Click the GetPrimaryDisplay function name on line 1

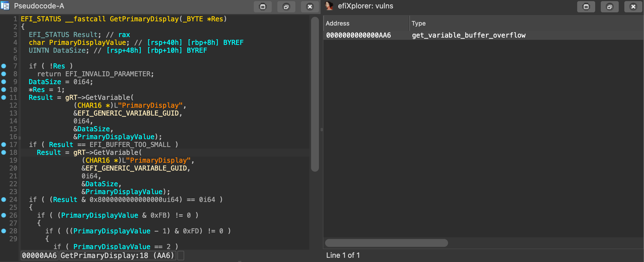(144, 19)
